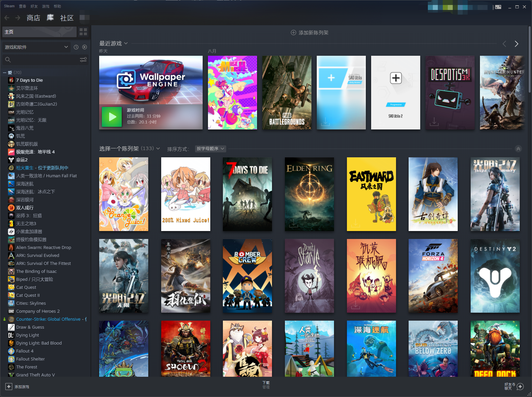
Task: Click the 添加新陈列架 link
Action: (x=313, y=33)
